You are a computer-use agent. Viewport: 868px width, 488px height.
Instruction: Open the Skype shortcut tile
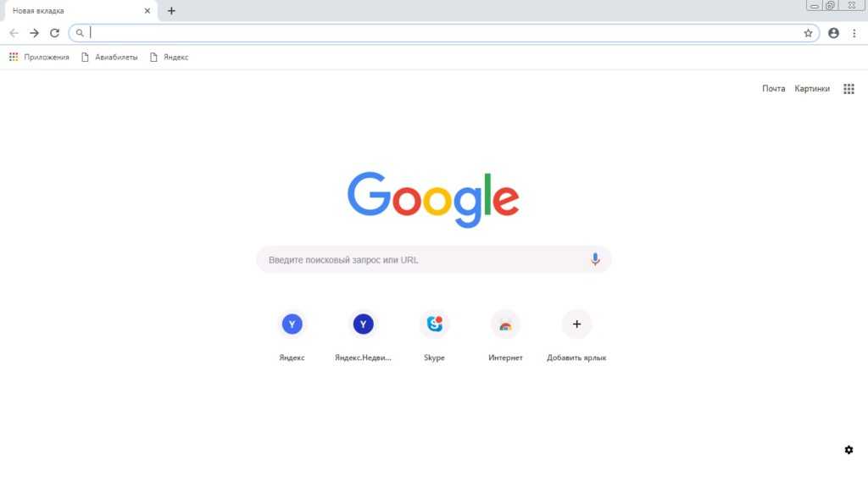pos(434,335)
